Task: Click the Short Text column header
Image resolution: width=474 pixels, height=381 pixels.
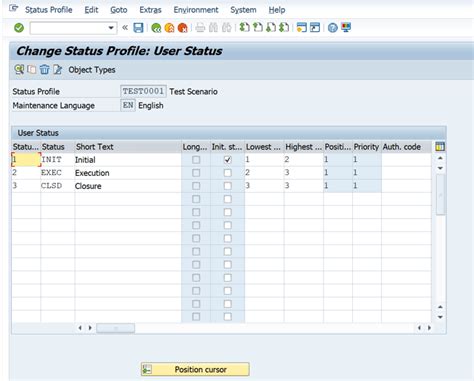Action: 128,147
